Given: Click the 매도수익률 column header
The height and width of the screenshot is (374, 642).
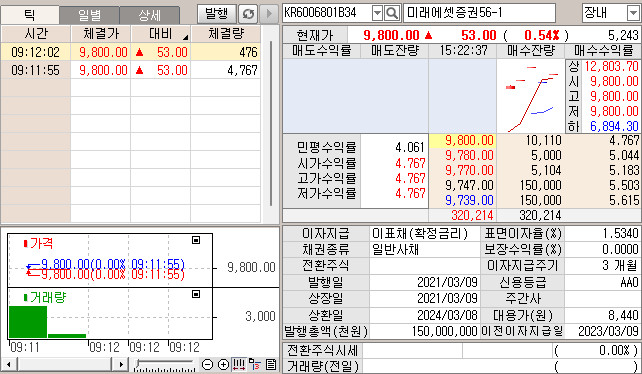Looking at the screenshot, I should point(321,51).
